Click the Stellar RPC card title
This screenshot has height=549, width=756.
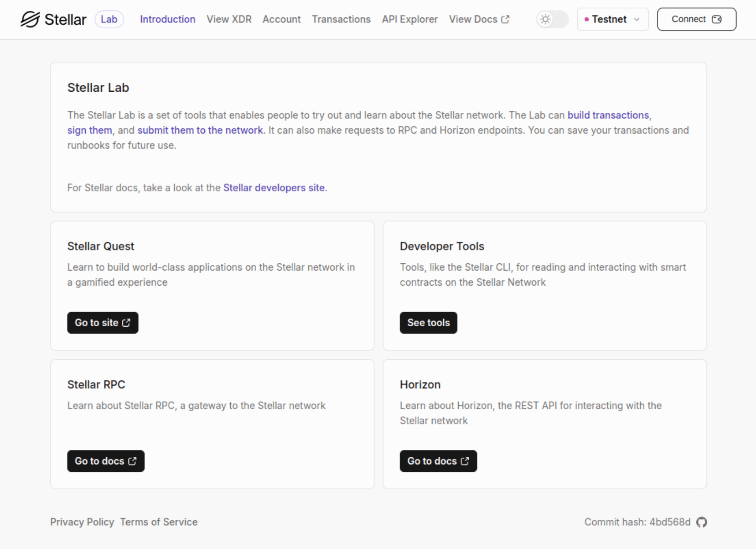click(96, 385)
